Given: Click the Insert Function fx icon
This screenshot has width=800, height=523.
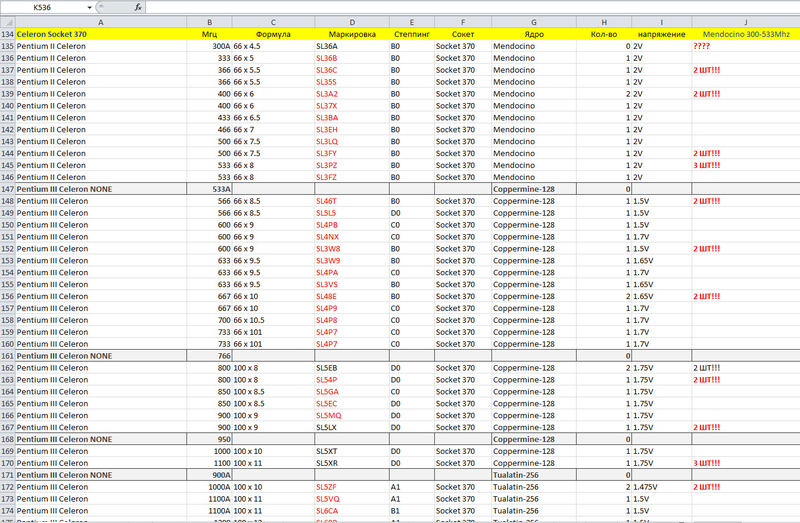Looking at the screenshot, I should point(138,7).
